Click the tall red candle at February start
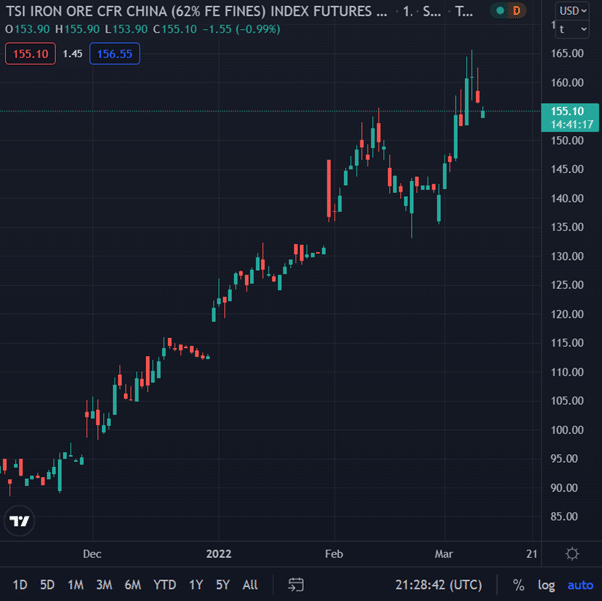Viewport: 602px width, 601px height. [329, 189]
